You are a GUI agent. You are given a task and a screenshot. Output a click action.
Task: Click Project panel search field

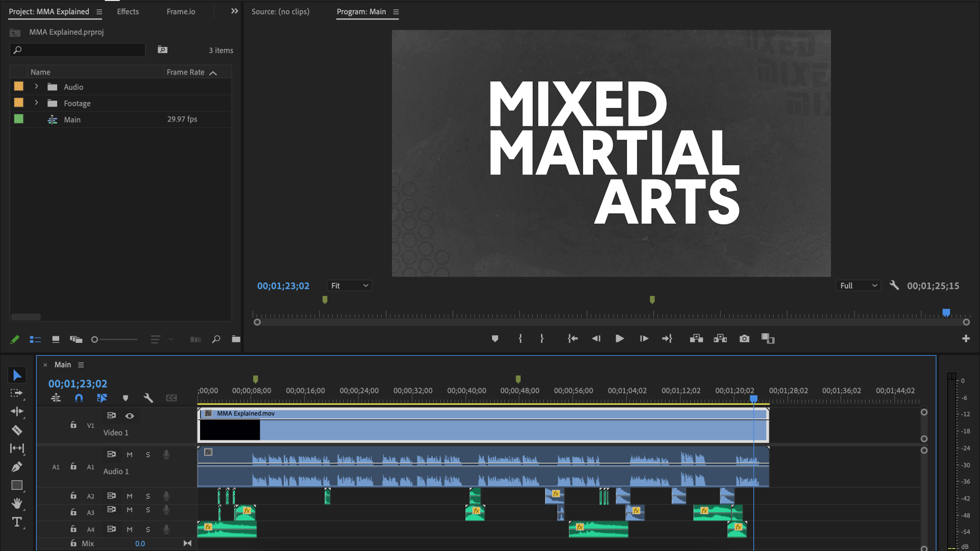(x=78, y=49)
